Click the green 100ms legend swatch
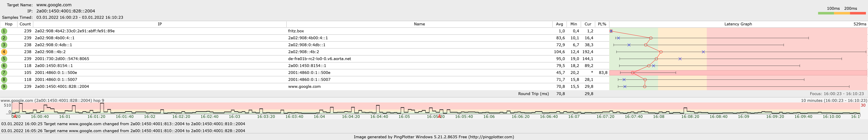Screen dimensions: 868x140 tap(826, 13)
